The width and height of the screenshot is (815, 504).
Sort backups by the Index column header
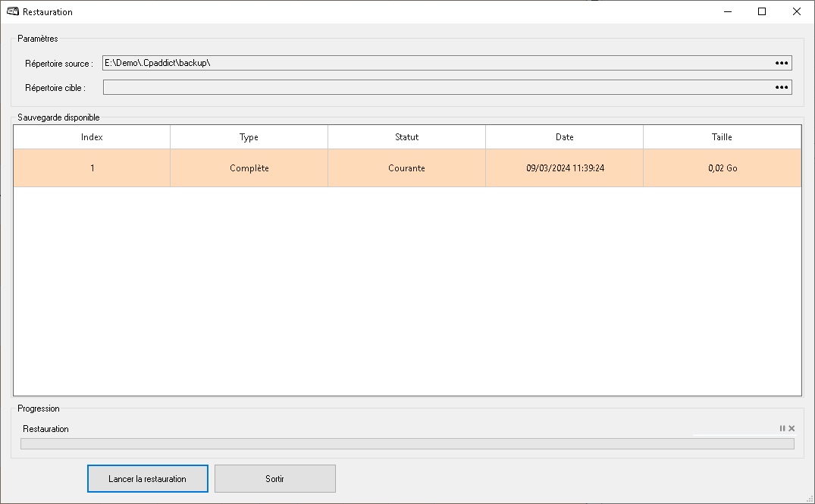(x=92, y=137)
